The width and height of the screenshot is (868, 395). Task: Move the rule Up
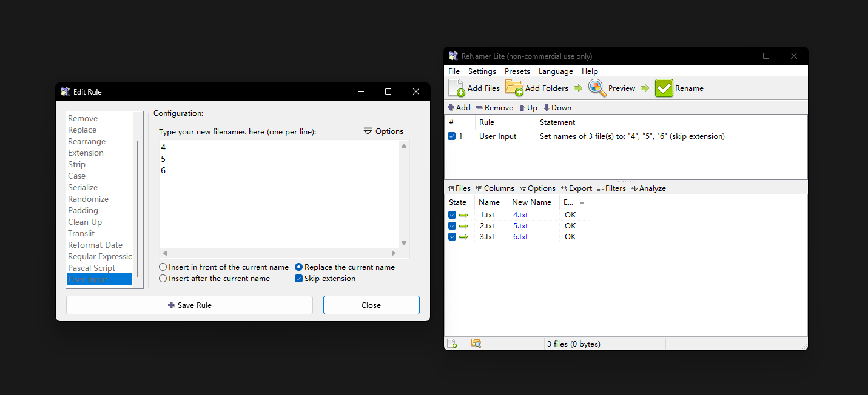point(528,107)
